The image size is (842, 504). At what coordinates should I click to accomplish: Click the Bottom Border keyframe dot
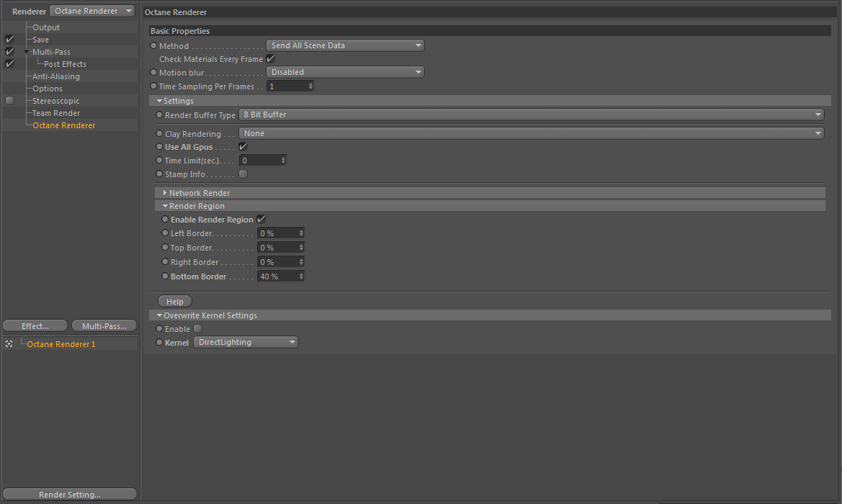coord(166,276)
